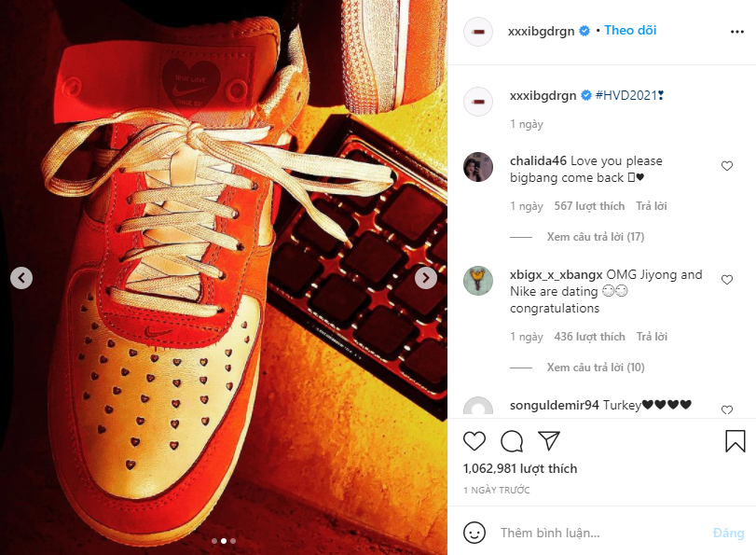Open xxxibgdrgn profile avatar in header
The height and width of the screenshot is (555, 756).
pos(478,32)
